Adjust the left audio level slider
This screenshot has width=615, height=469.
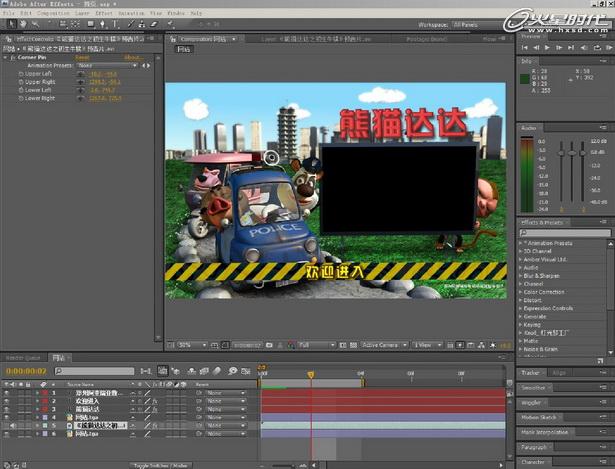561,153
